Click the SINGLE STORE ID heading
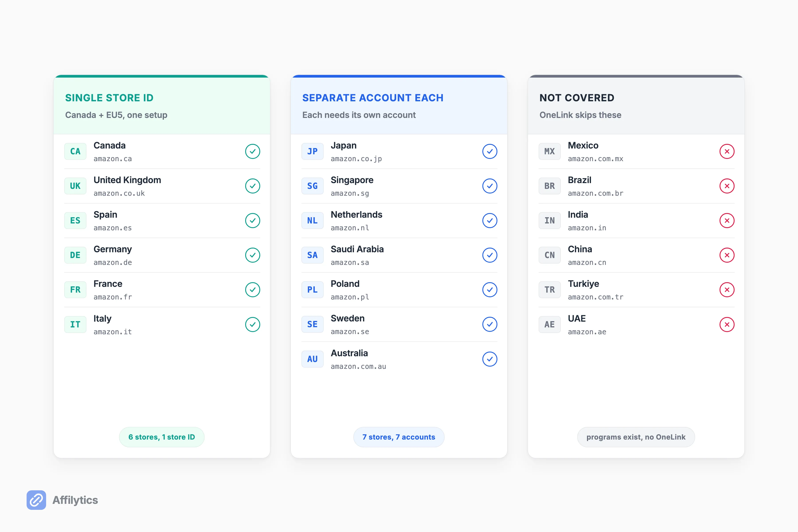 (x=109, y=98)
